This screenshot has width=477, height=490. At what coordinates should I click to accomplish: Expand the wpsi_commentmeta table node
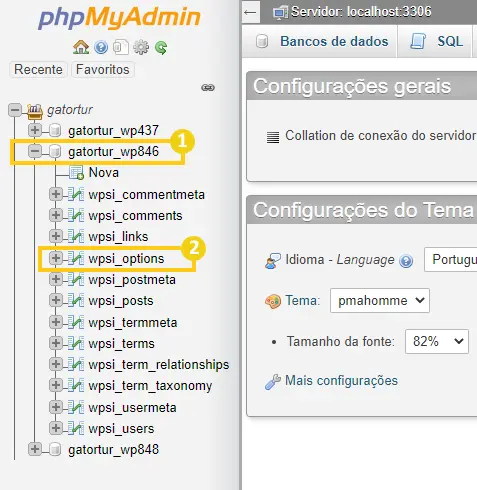point(56,194)
